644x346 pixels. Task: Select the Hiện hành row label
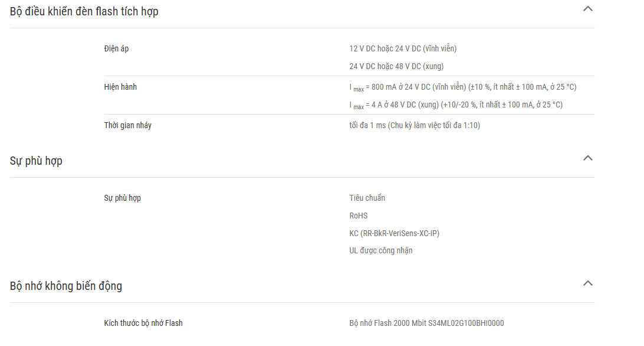tap(120, 87)
